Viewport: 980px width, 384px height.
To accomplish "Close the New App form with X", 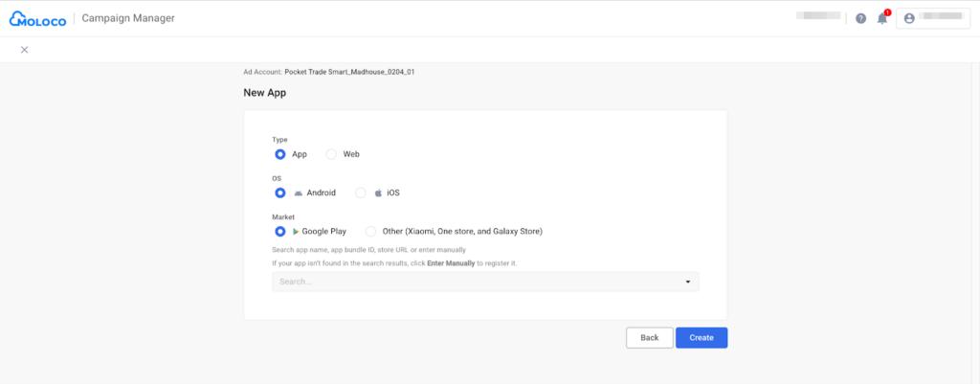I will pos(24,50).
